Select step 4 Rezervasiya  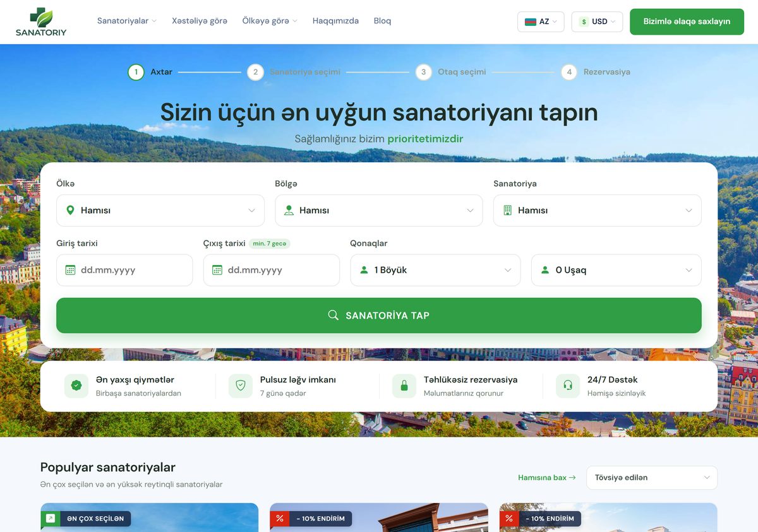tap(596, 72)
